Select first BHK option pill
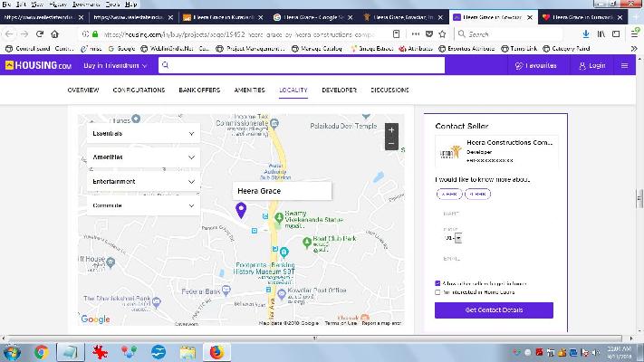This screenshot has height=362, width=644. 449,194
